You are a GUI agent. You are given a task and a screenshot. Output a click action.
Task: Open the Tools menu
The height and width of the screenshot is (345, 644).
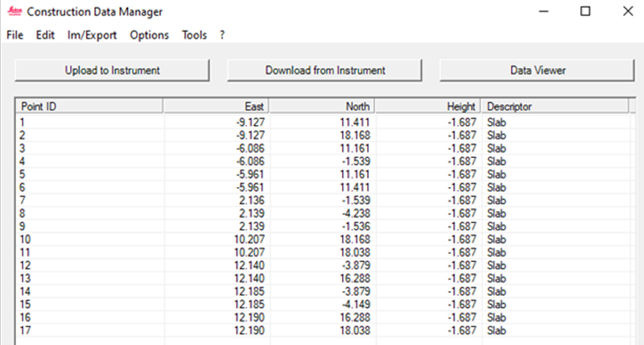pyautogui.click(x=194, y=35)
